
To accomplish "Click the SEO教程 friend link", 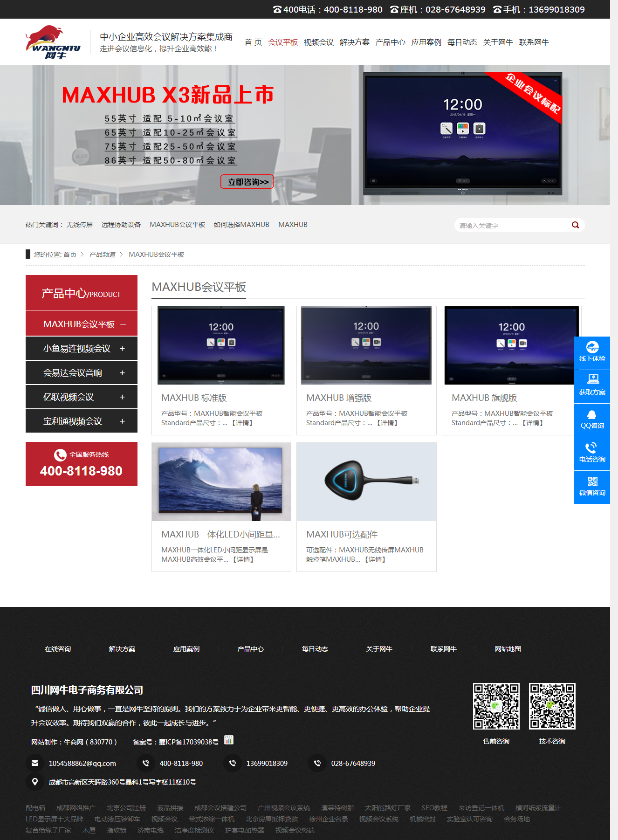I will coord(434,808).
